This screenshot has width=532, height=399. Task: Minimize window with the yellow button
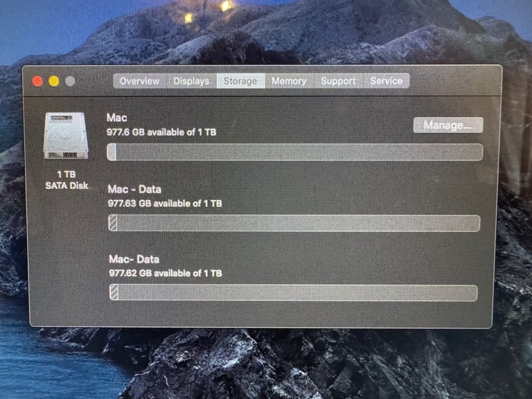pyautogui.click(x=53, y=81)
